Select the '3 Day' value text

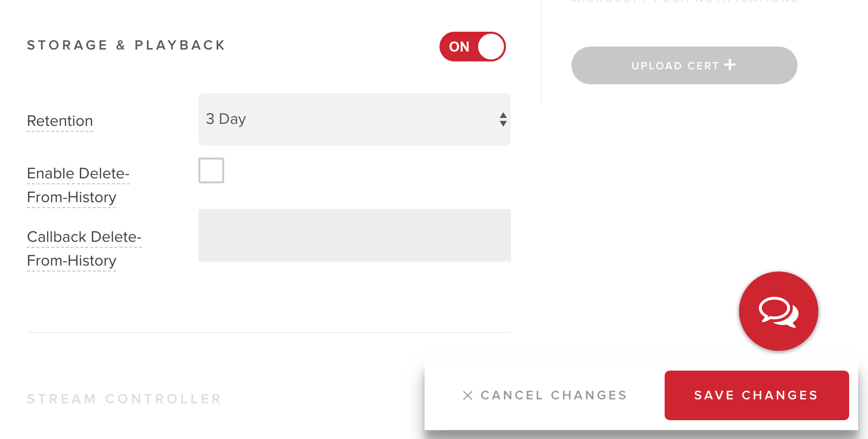[226, 119]
